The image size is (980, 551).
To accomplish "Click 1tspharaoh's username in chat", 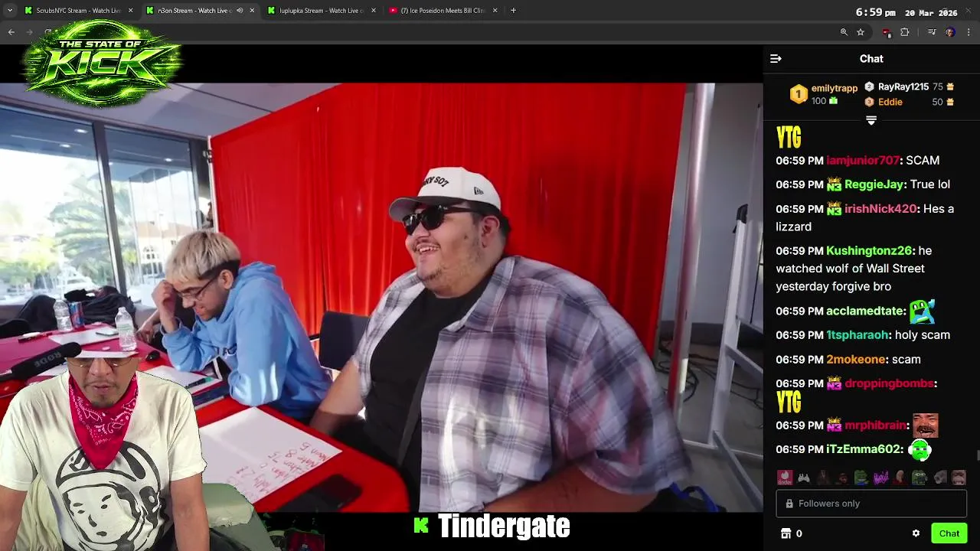I will [857, 335].
